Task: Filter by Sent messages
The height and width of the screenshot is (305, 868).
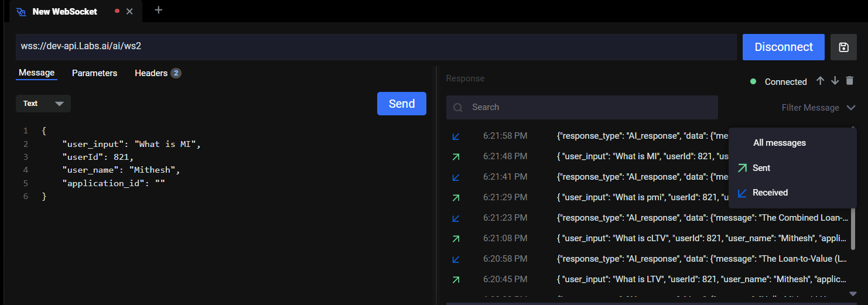Action: coord(761,168)
